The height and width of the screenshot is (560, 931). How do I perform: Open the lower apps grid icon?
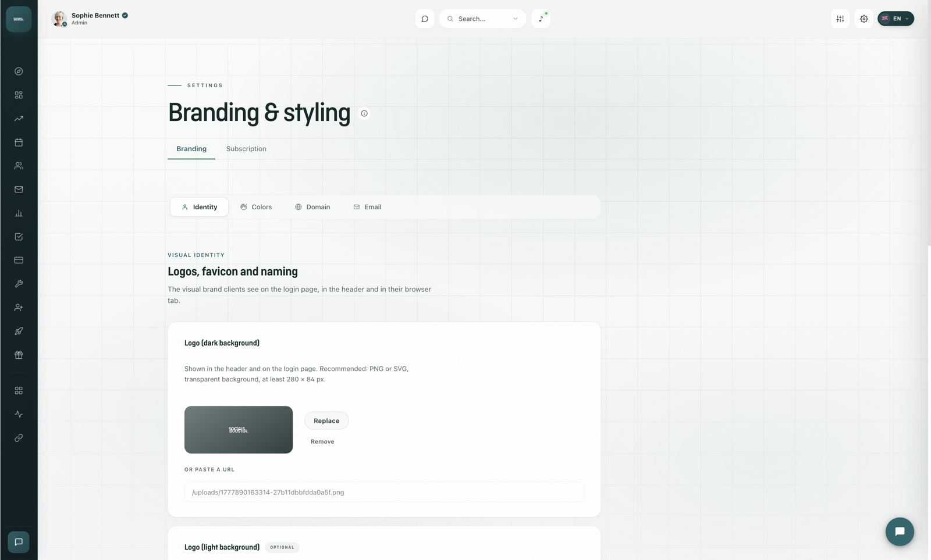tap(19, 391)
